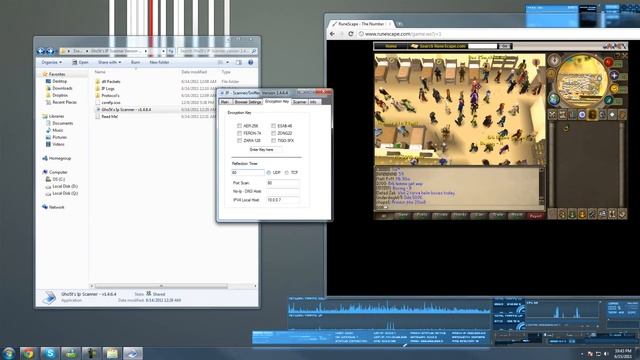Screen dimensions: 640x360
Task: Click the system clock in the tray
Action: (x=622, y=353)
